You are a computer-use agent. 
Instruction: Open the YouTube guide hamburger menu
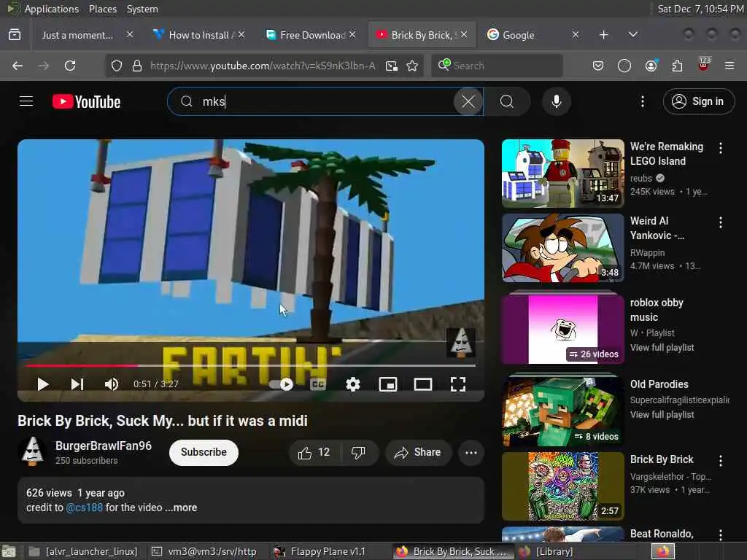click(26, 101)
